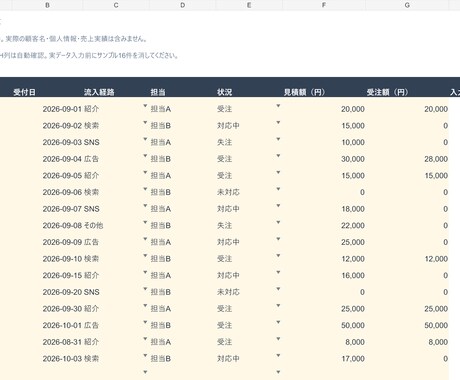This screenshot has width=460, height=380.
Task: Select the date cell 2026-09-08
Action: tap(47, 226)
